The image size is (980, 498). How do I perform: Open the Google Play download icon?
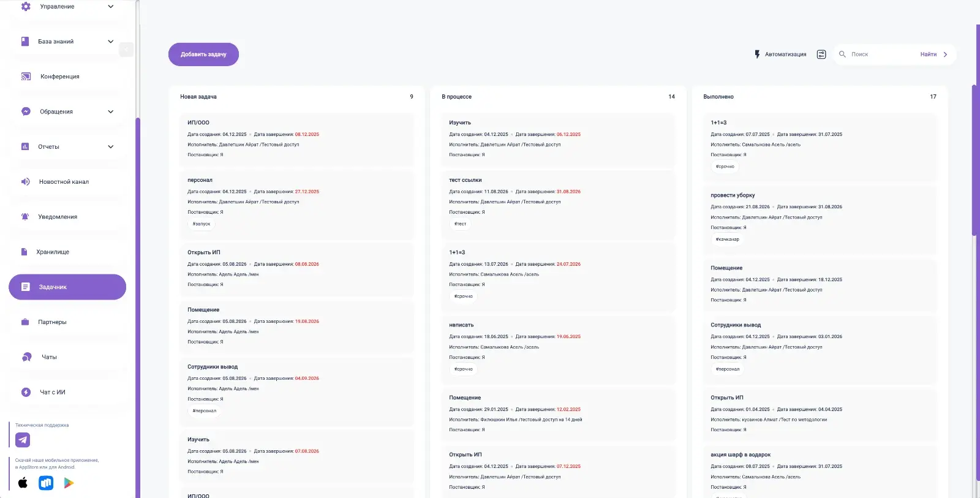(x=69, y=483)
